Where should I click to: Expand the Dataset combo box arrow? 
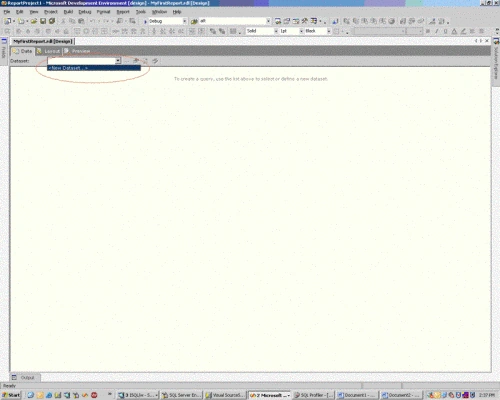(118, 61)
